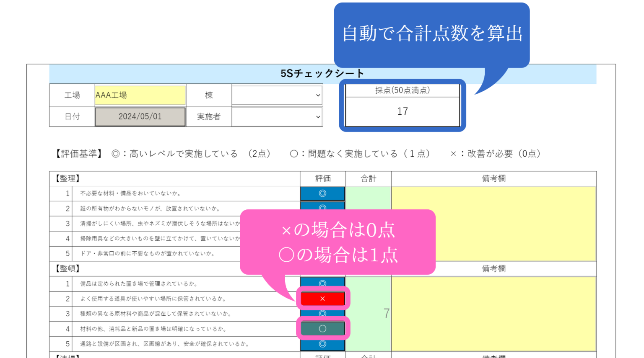Select the ◎ rating for item 1 in 整理
Image resolution: width=644 pixels, height=358 pixels.
point(323,193)
